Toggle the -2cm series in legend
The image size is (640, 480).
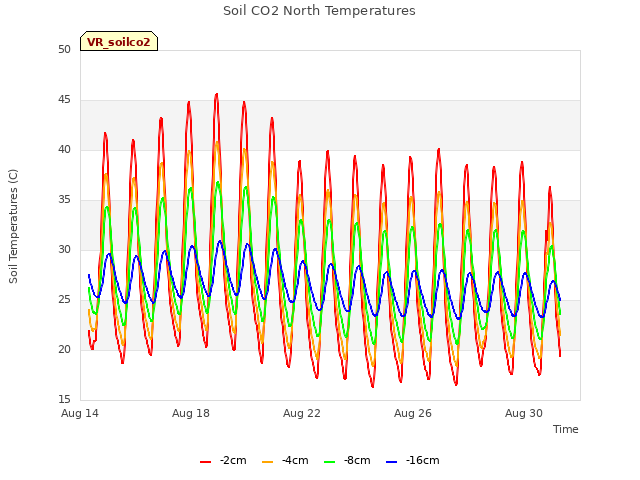[223, 460]
